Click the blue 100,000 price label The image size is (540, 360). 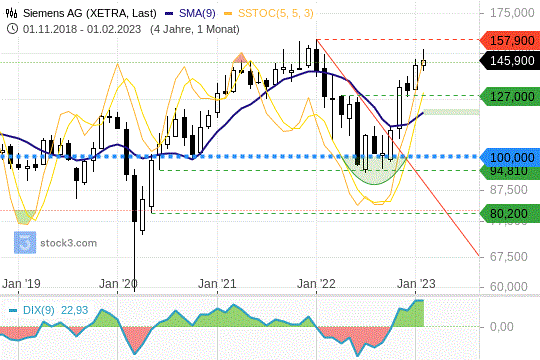click(x=509, y=157)
